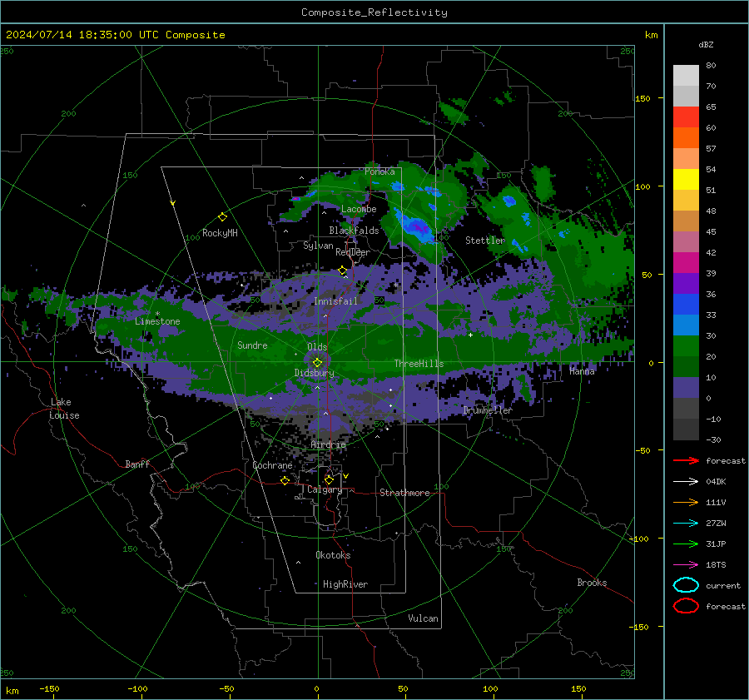Select the red swatch in dBZ legend
This screenshot has height=700, width=749.
coord(686,117)
